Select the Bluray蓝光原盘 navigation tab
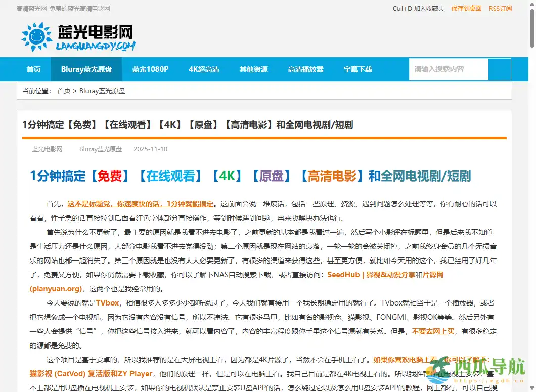 [86, 69]
